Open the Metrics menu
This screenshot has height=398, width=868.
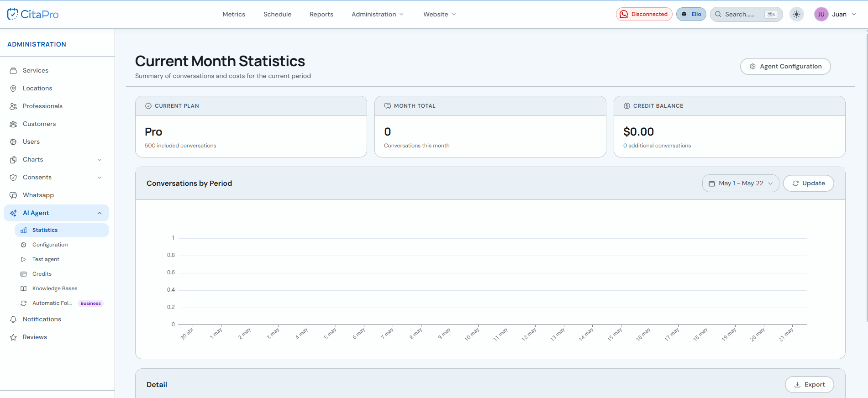pyautogui.click(x=234, y=14)
